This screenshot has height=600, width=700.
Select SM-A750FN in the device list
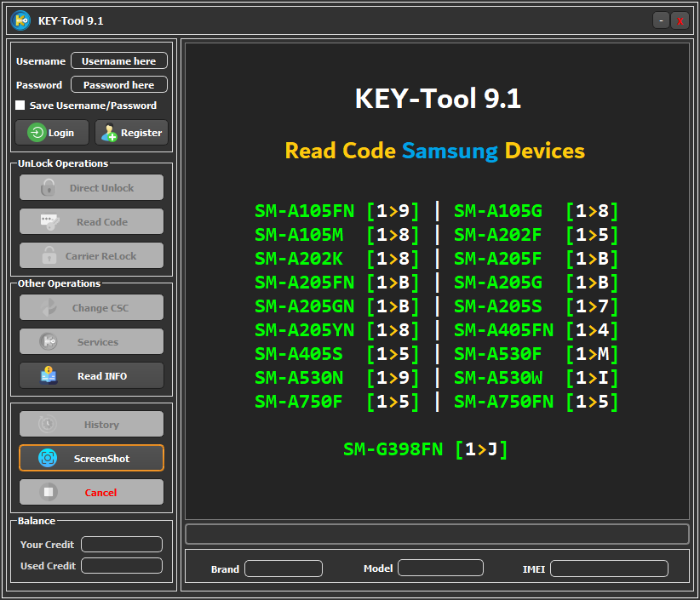click(x=503, y=402)
